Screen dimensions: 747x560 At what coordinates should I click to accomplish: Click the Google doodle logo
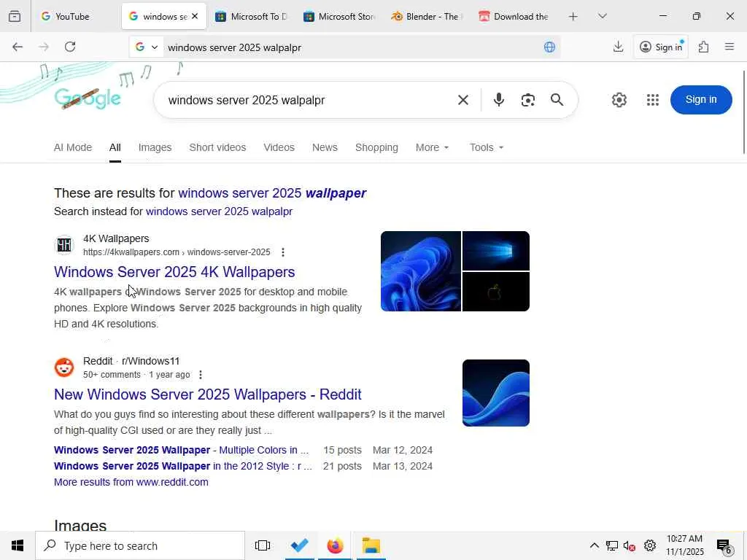pyautogui.click(x=88, y=98)
